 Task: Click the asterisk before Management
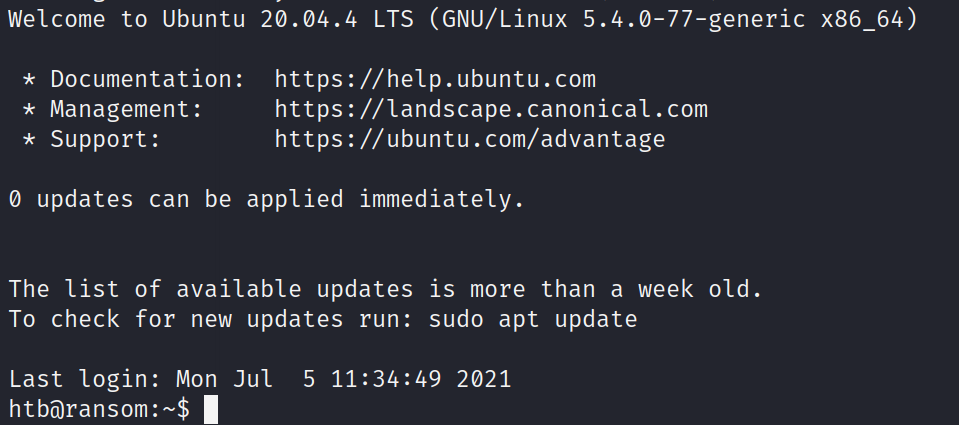click(x=29, y=109)
